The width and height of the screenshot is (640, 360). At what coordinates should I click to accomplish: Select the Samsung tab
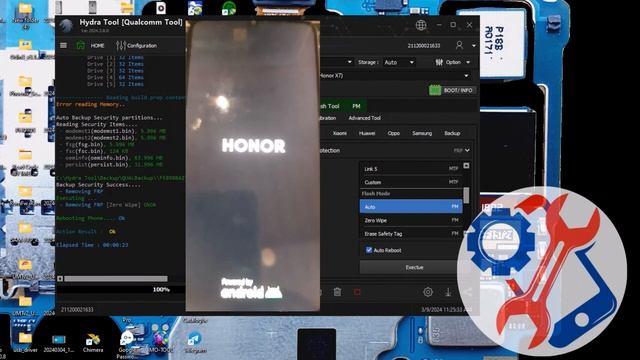click(x=422, y=133)
